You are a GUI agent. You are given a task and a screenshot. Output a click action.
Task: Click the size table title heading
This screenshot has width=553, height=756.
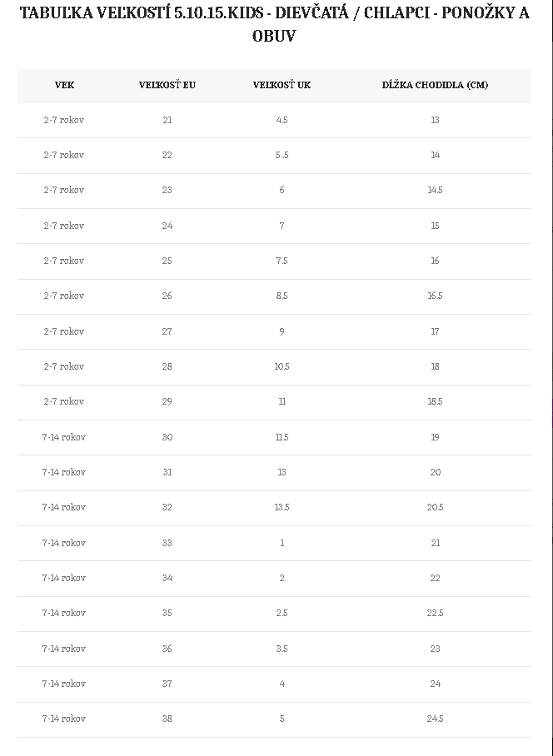(274, 24)
